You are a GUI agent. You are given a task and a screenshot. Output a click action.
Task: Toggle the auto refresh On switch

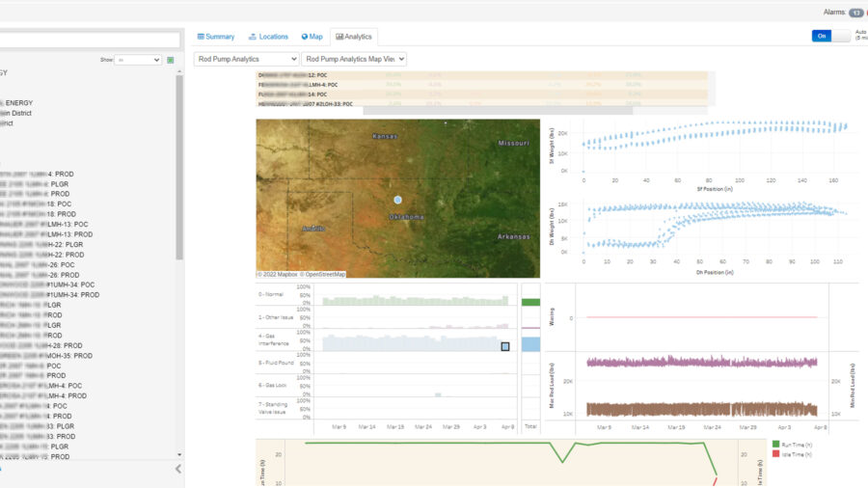point(830,36)
